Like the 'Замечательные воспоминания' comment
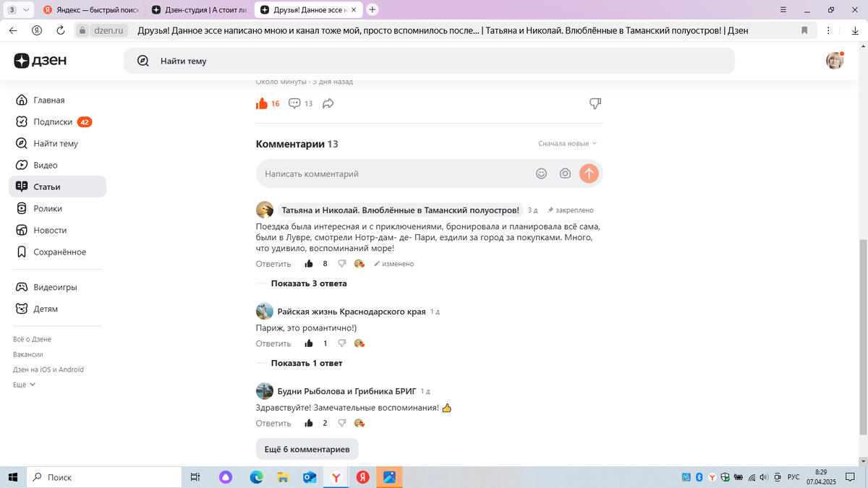The image size is (868, 488). coord(309,423)
